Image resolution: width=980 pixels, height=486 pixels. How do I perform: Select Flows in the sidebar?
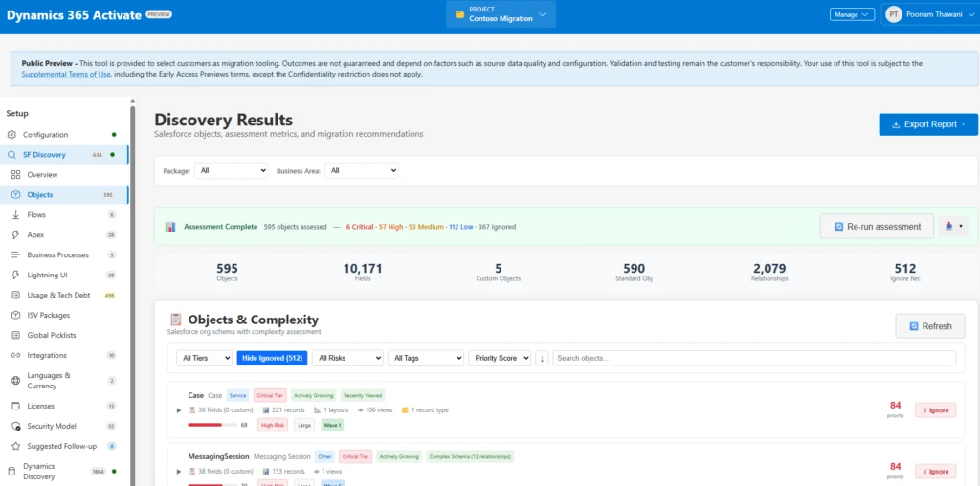pyautogui.click(x=36, y=215)
